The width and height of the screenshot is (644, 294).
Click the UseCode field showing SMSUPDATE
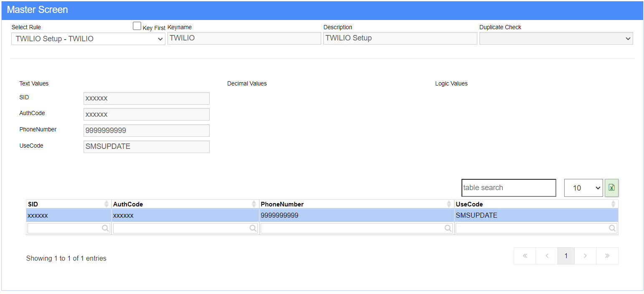147,147
